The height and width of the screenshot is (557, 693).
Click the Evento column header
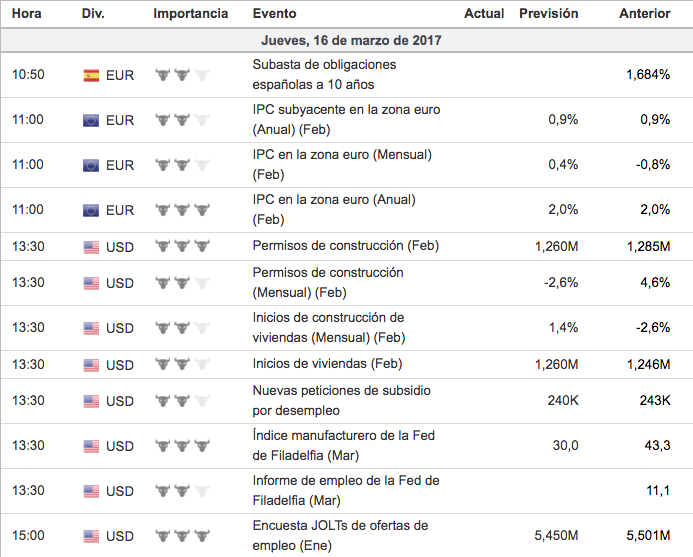[x=274, y=14]
